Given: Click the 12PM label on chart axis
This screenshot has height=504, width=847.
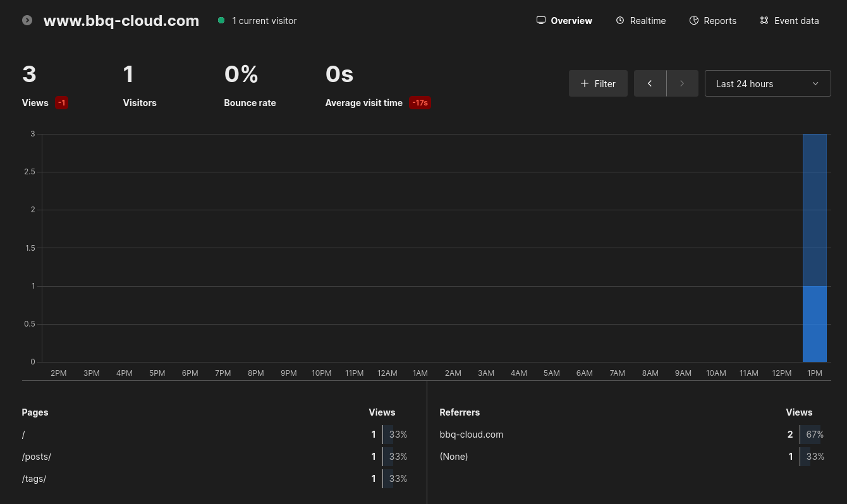Looking at the screenshot, I should pos(782,373).
